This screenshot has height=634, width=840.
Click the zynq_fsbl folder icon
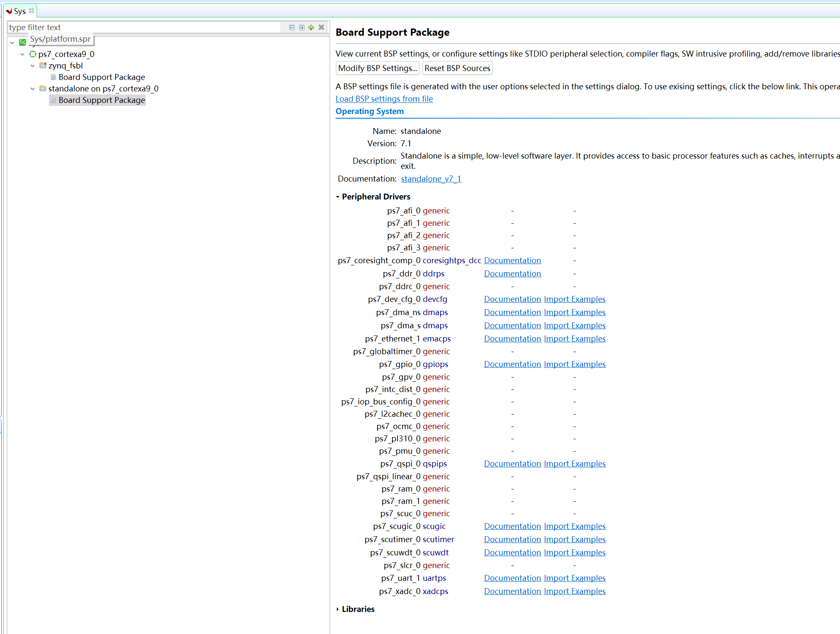(x=43, y=65)
